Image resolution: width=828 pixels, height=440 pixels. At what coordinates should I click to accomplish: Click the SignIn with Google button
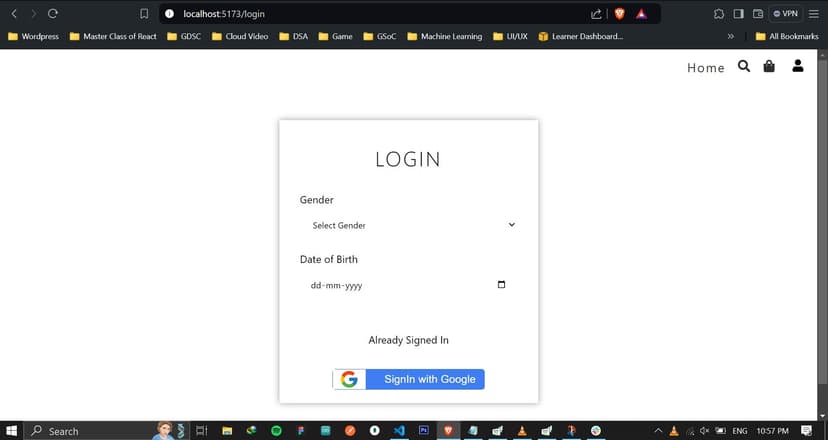tap(409, 379)
